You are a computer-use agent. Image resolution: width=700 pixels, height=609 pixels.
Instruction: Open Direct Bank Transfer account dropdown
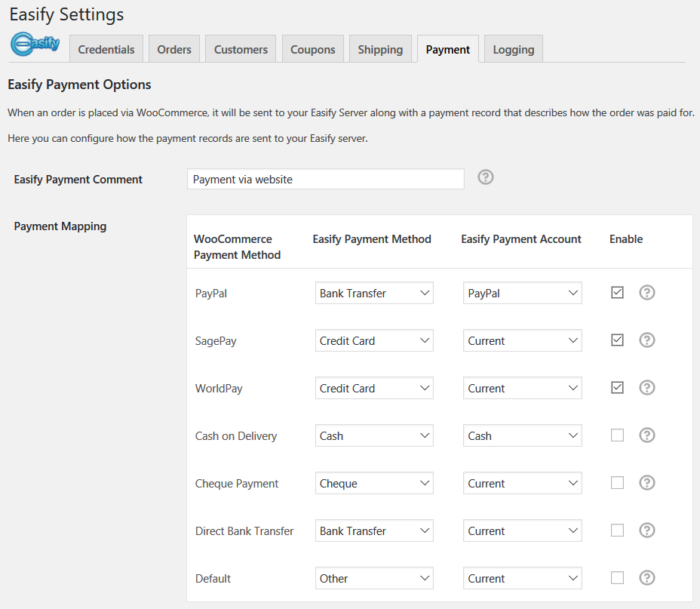click(522, 531)
